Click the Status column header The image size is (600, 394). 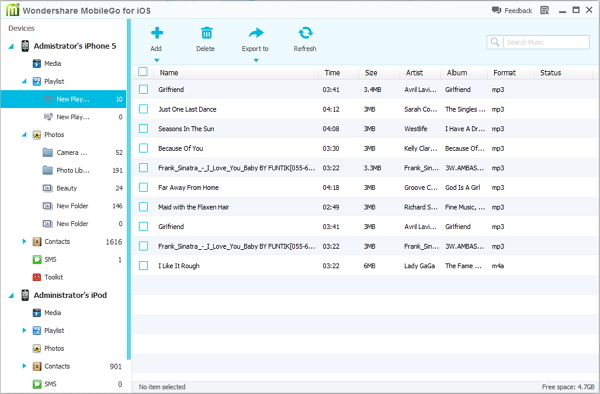550,73
